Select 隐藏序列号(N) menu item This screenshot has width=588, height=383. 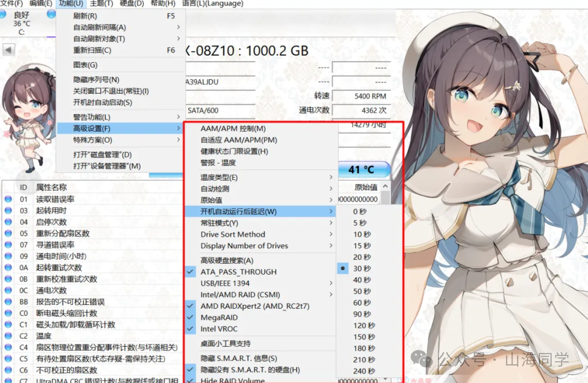pos(120,80)
